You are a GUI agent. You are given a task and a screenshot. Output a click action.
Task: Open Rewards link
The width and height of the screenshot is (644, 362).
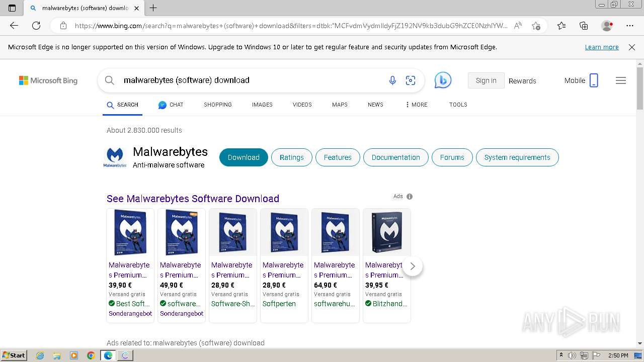tap(522, 80)
